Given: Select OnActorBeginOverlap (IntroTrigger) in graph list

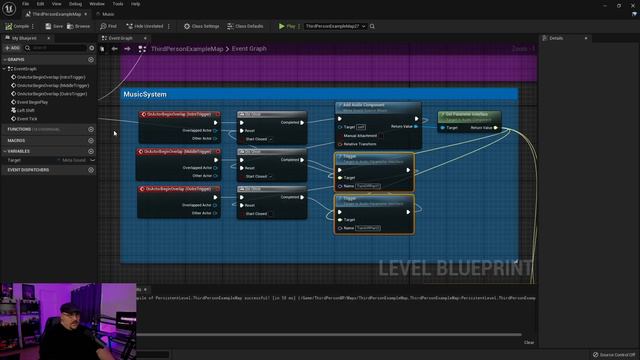Looking at the screenshot, I should [x=51, y=77].
